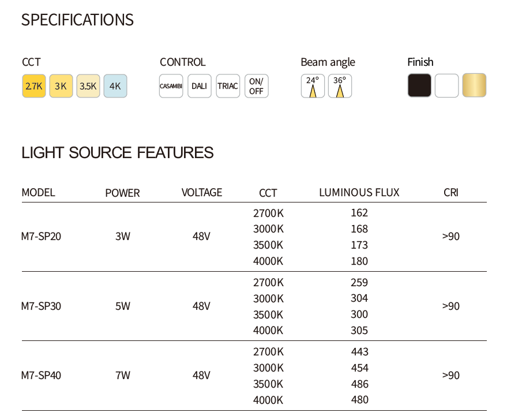Select the DALI control option

[x=200, y=86]
